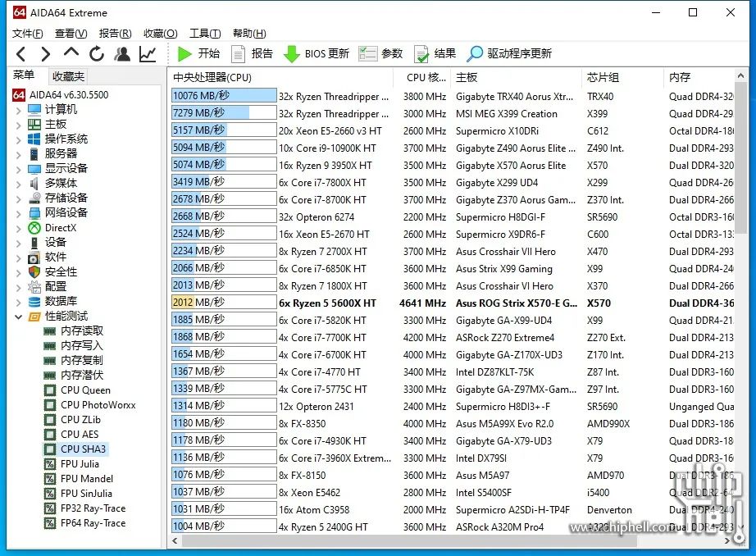756x556 pixels.
Task: Open the 文件(F) menu
Action: pyautogui.click(x=28, y=34)
